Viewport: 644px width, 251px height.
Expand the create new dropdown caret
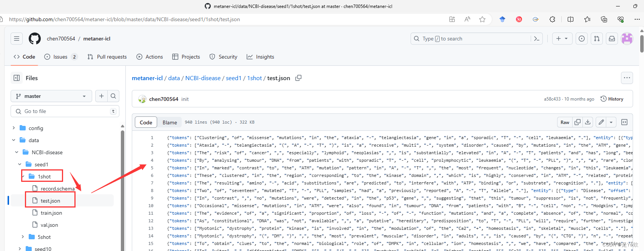pyautogui.click(x=566, y=39)
